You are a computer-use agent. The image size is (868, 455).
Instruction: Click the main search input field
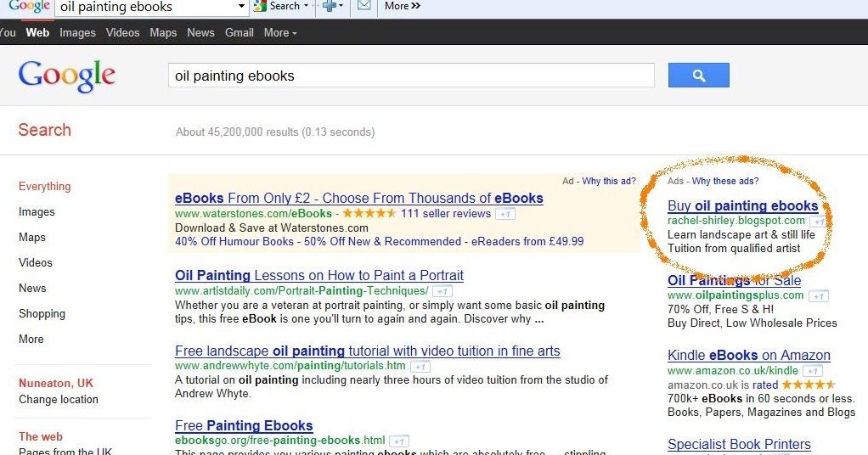(411, 76)
